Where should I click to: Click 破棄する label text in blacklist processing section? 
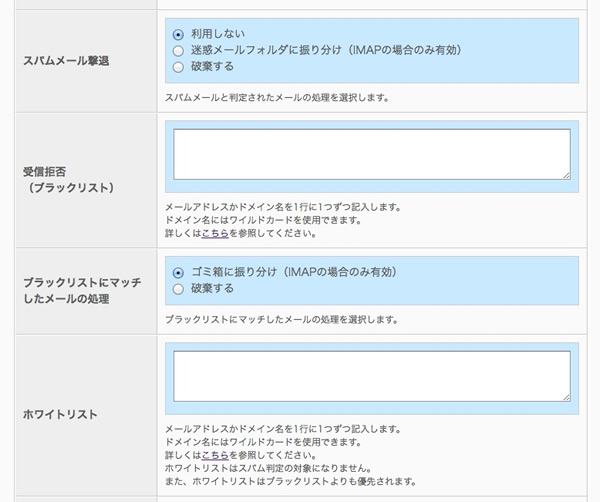click(x=212, y=288)
